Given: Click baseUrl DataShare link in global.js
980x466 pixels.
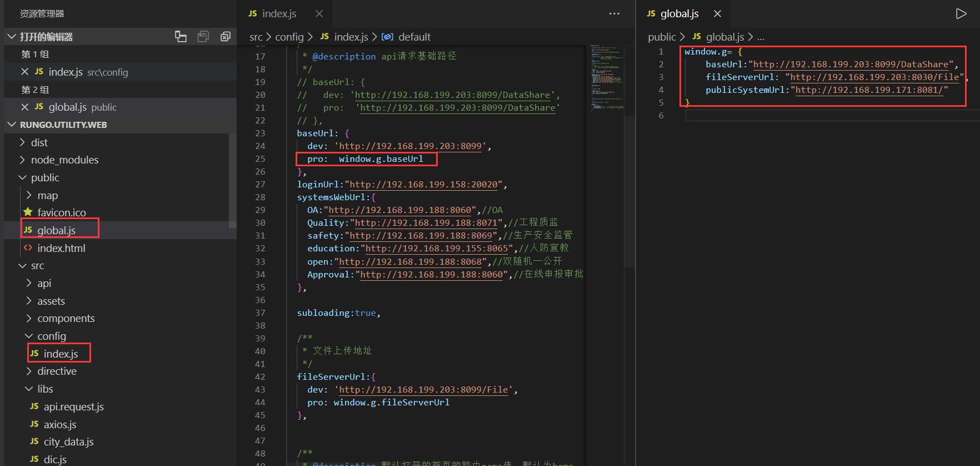Looking at the screenshot, I should [x=851, y=65].
